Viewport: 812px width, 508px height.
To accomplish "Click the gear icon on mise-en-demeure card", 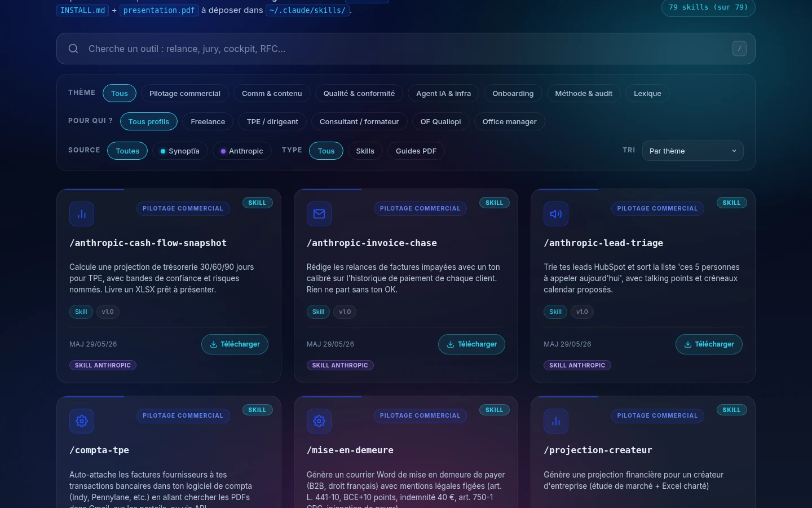I will (319, 421).
